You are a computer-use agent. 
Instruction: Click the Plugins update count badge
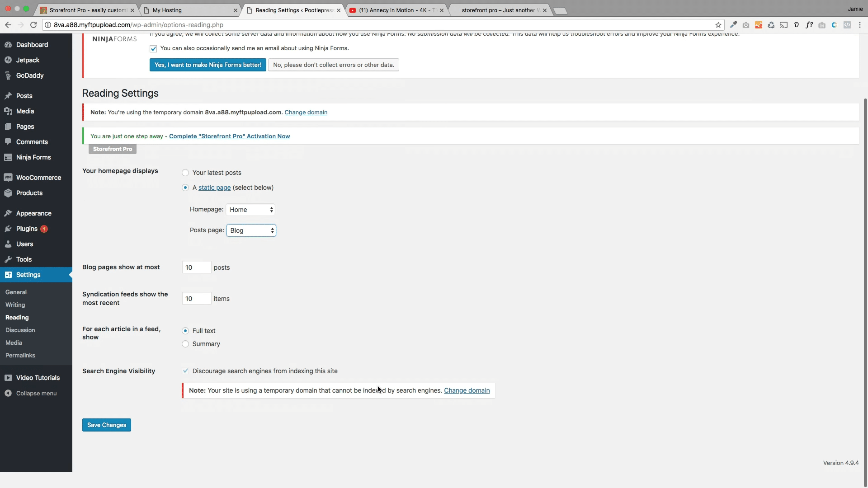pyautogui.click(x=44, y=229)
